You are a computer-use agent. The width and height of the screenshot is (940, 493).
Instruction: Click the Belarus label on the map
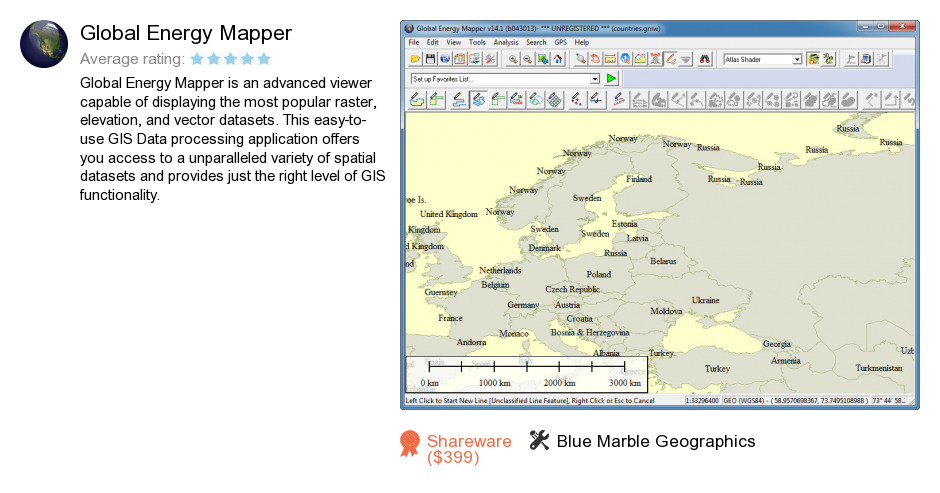tap(663, 261)
